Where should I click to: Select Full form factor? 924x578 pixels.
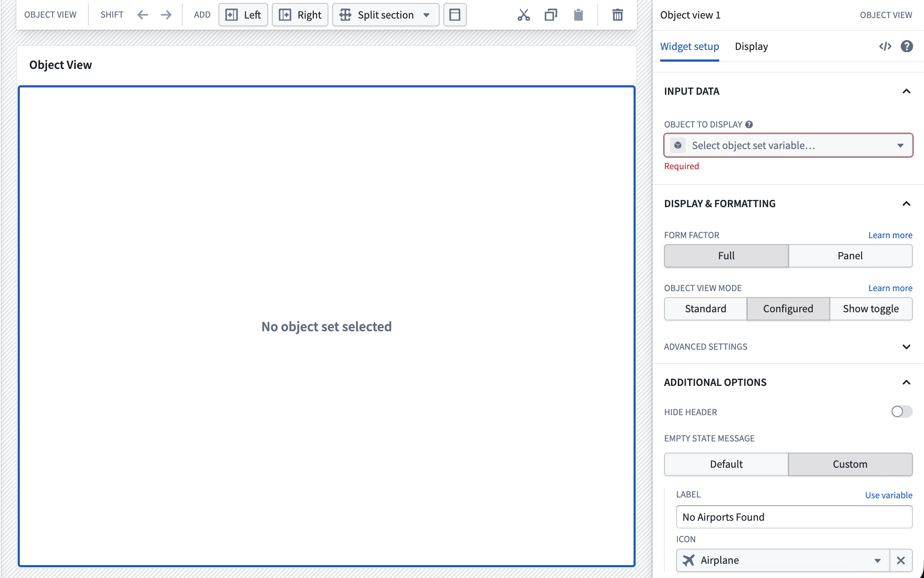pos(726,256)
